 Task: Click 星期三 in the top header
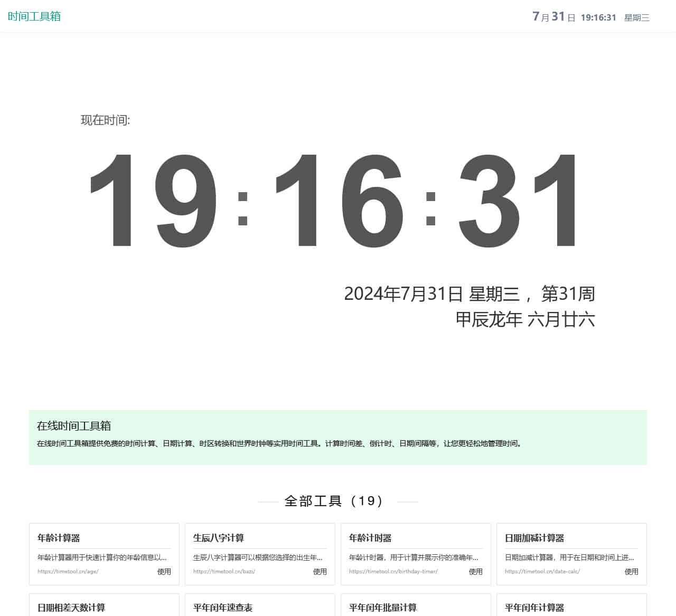coord(636,17)
